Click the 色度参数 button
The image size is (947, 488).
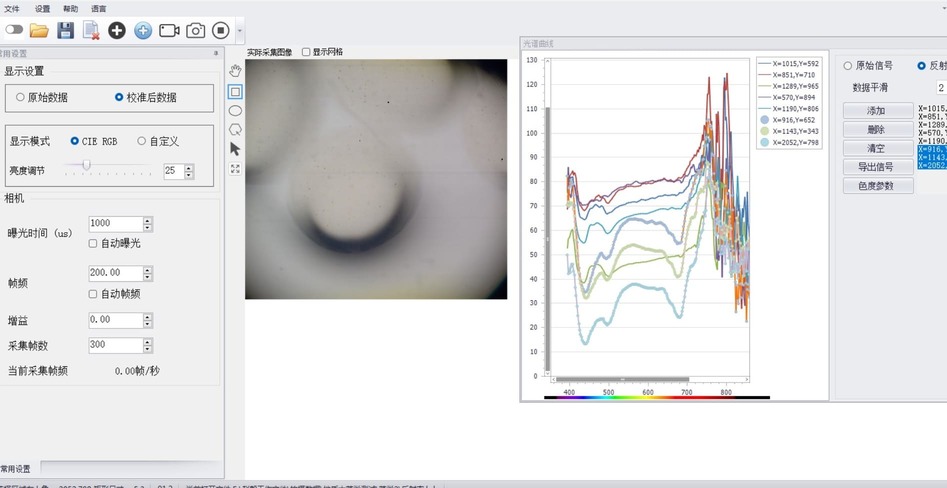pos(877,186)
